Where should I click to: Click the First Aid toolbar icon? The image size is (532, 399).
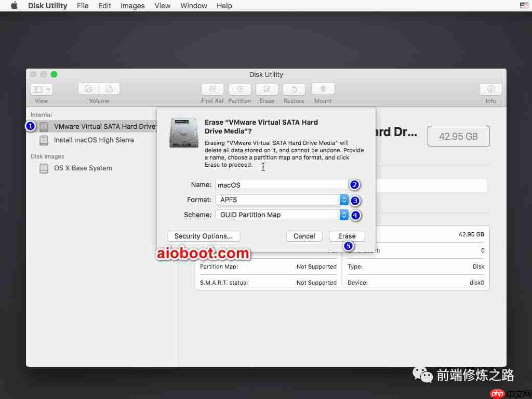tap(212, 89)
